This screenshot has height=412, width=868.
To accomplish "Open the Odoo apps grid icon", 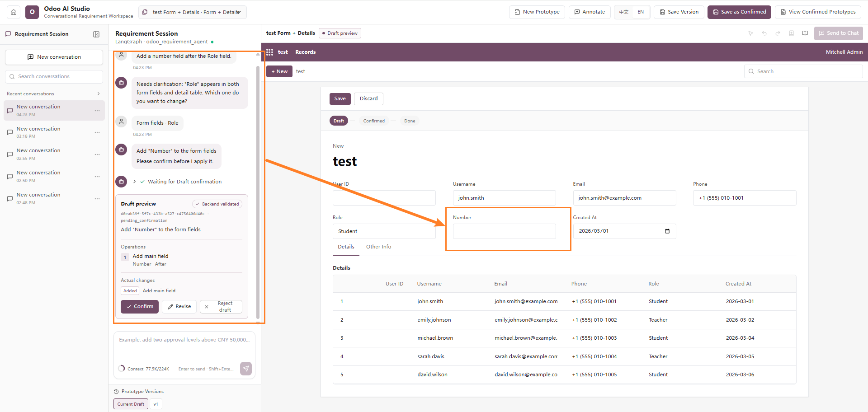I will (270, 52).
